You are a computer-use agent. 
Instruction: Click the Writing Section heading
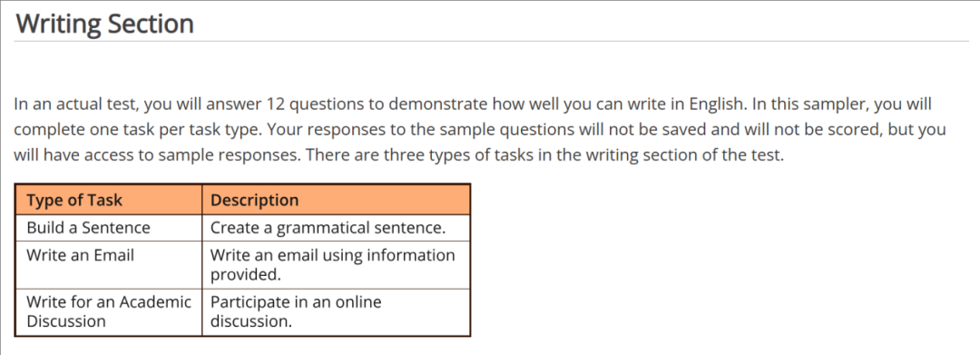[x=105, y=24]
